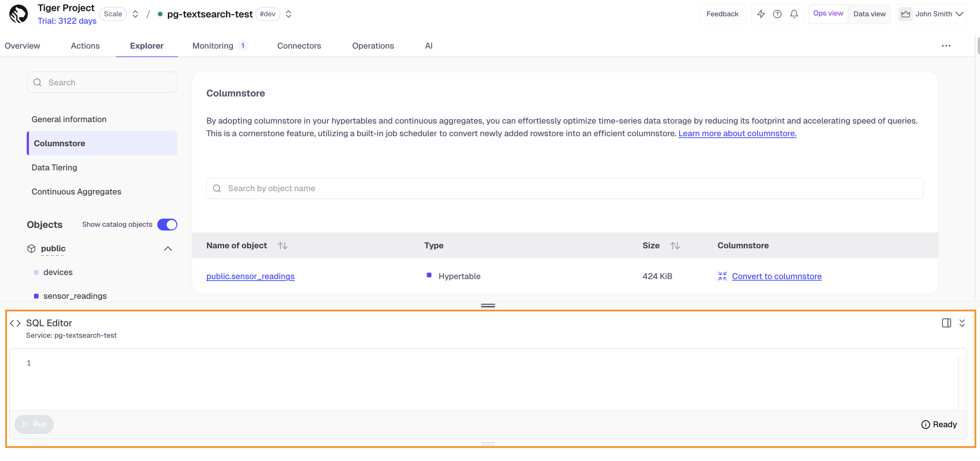Click the Convert to columnstore icon next to sensor_readings
The image size is (980, 461).
[x=722, y=276]
